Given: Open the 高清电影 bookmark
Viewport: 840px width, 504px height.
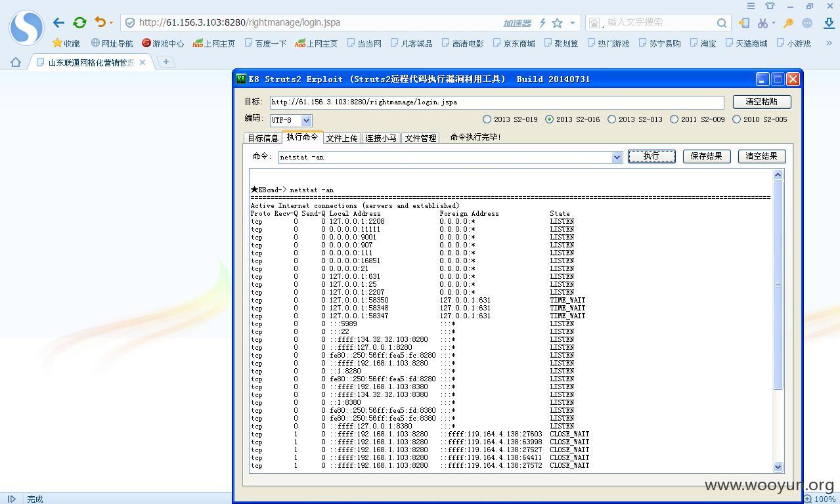Looking at the screenshot, I should (462, 43).
